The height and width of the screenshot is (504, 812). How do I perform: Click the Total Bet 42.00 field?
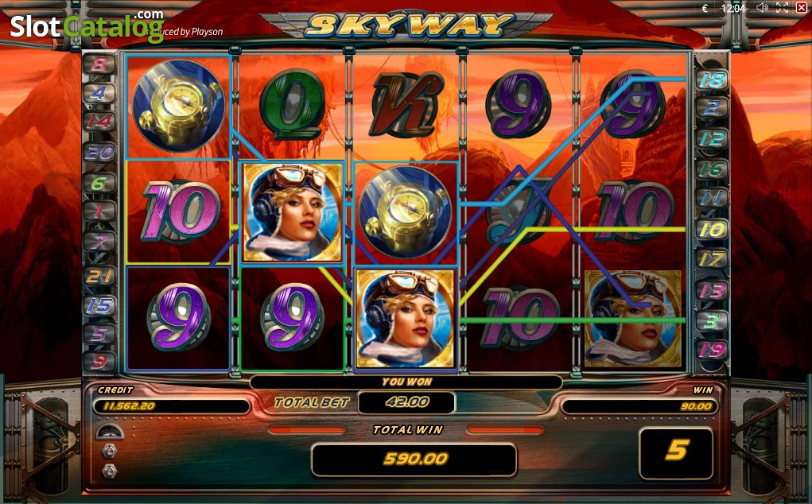click(406, 402)
